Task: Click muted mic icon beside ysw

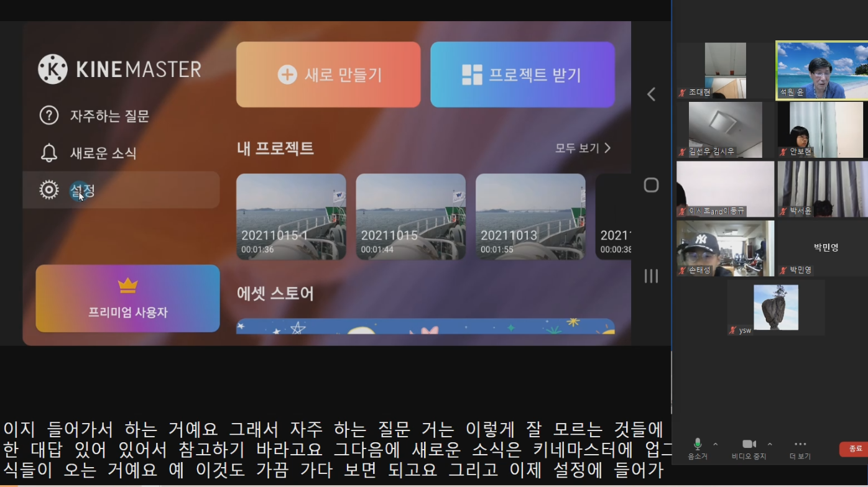Action: pos(733,330)
